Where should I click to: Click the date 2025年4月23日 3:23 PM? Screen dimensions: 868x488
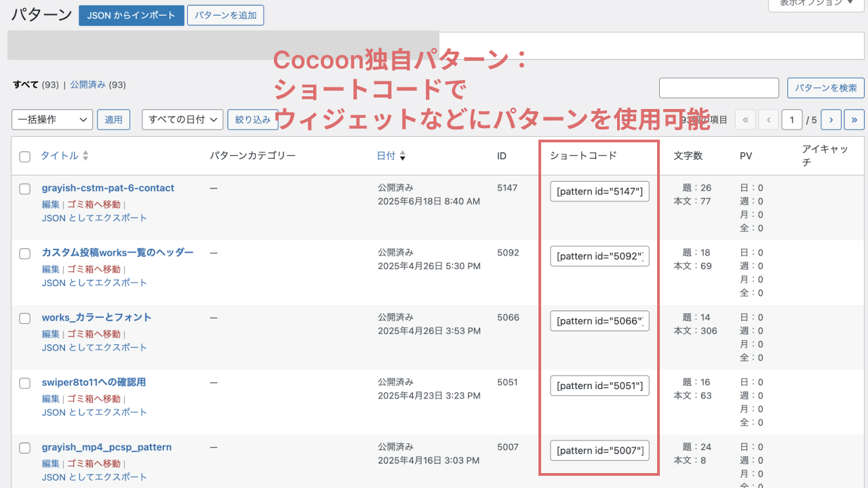(x=429, y=396)
